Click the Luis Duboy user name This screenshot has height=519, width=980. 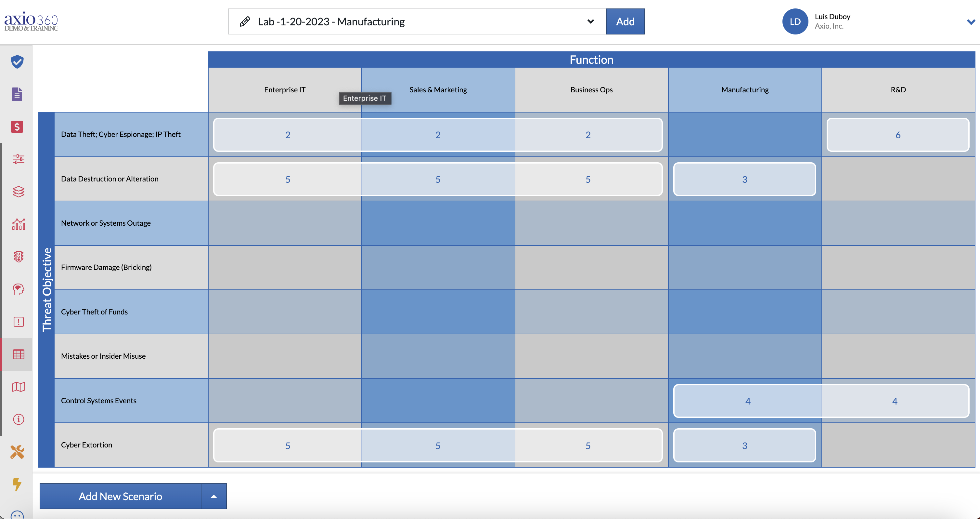click(x=832, y=16)
